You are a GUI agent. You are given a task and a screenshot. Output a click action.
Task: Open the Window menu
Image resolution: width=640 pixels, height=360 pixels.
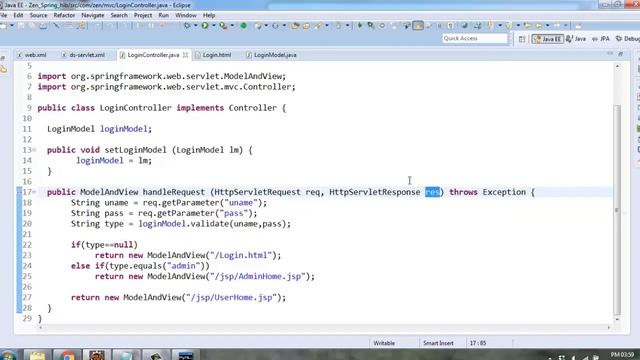point(186,15)
